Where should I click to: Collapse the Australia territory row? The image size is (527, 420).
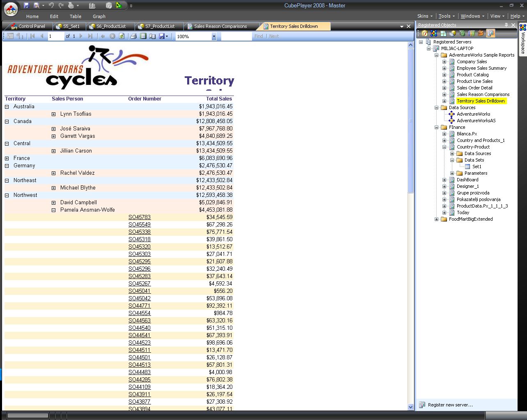[7, 107]
